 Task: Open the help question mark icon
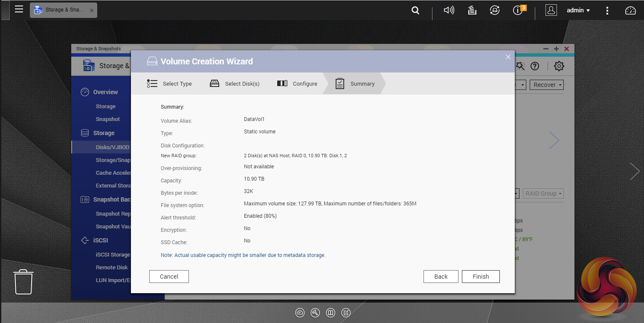tap(534, 66)
